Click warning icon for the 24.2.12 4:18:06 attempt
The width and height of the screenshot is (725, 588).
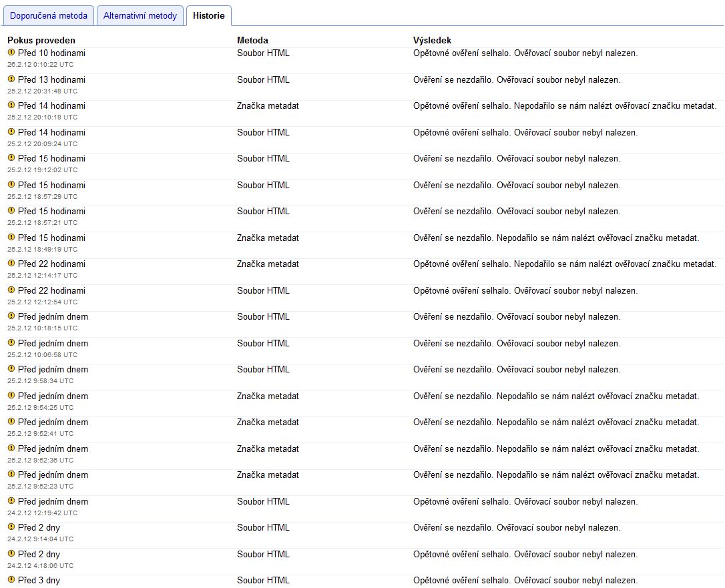(11, 553)
